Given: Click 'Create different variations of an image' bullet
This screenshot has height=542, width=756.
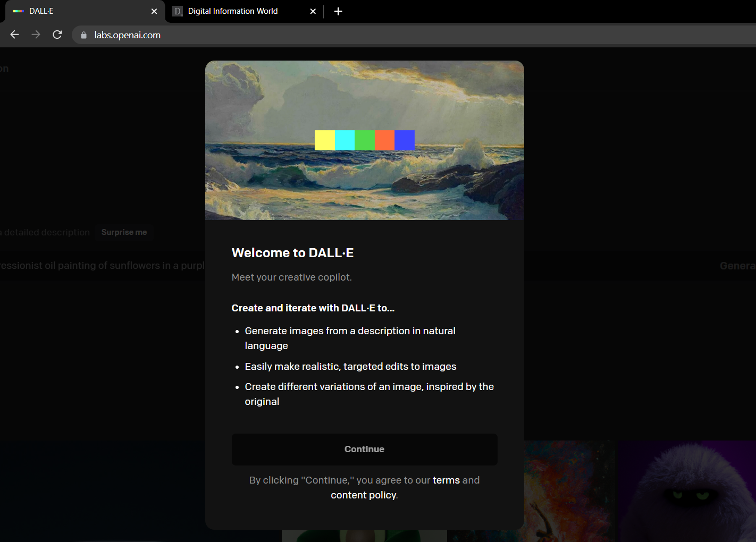Looking at the screenshot, I should [x=369, y=394].
